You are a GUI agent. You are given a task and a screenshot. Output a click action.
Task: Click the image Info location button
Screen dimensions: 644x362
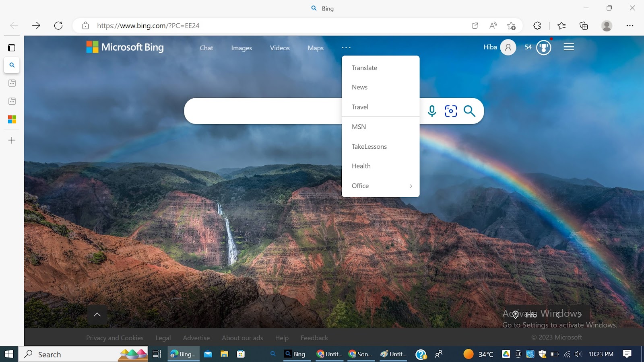[x=525, y=315]
